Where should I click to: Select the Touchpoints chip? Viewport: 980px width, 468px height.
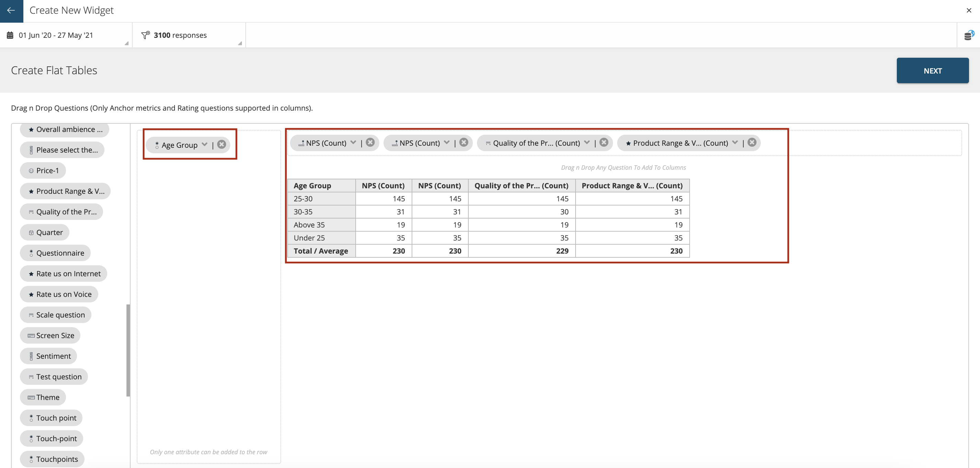[x=52, y=459]
